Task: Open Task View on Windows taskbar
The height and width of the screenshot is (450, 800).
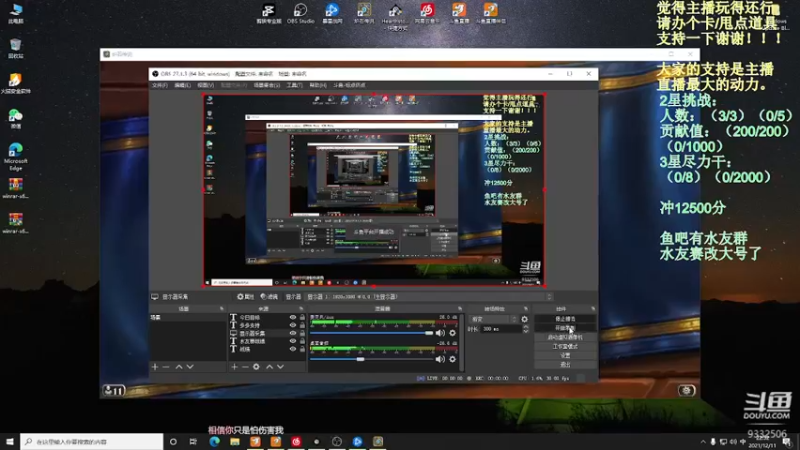Action: [193, 442]
